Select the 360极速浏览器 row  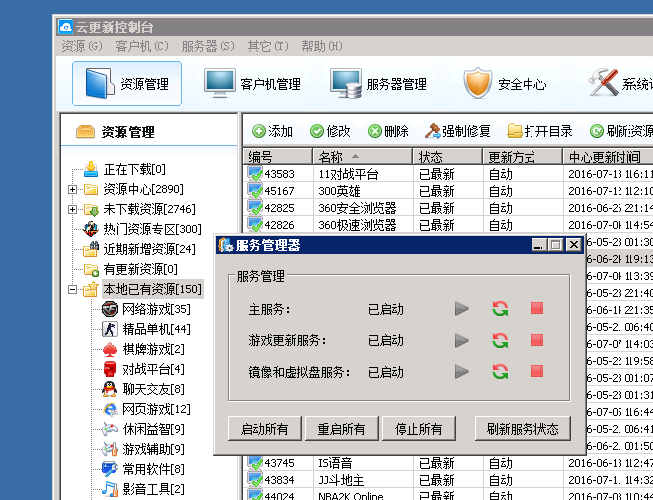pyautogui.click(x=448, y=225)
